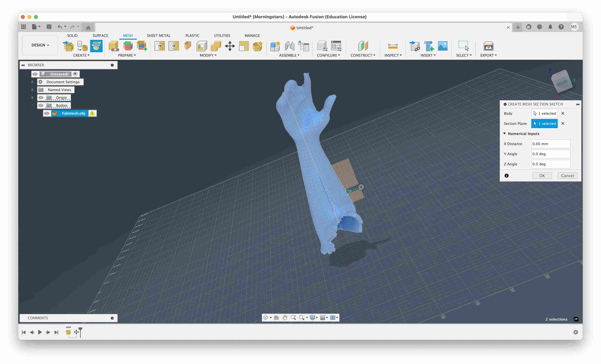Click the Insert Canvas image icon
The image size is (601, 364).
442,46
